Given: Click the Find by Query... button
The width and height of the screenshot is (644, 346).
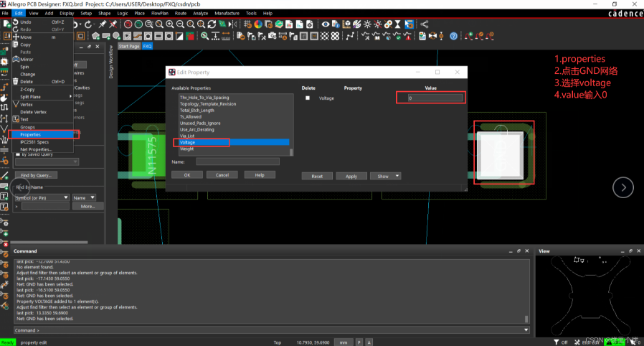Looking at the screenshot, I should click(x=36, y=175).
